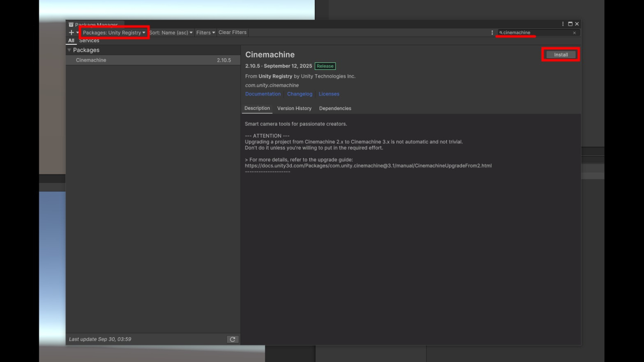Open the Sort: Name (asc) dropdown

pos(171,33)
